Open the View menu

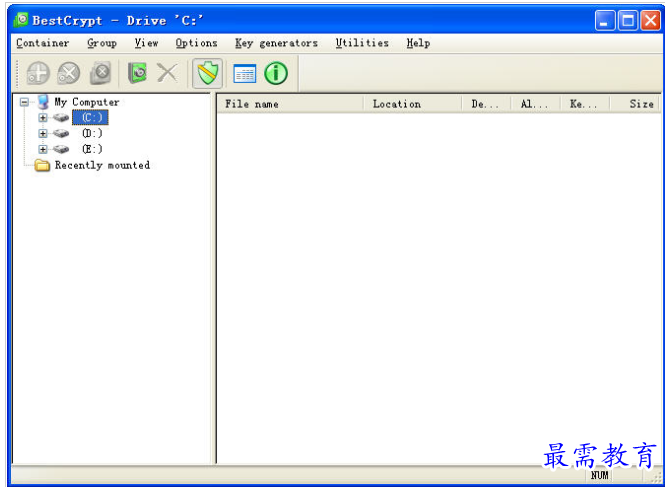(147, 43)
